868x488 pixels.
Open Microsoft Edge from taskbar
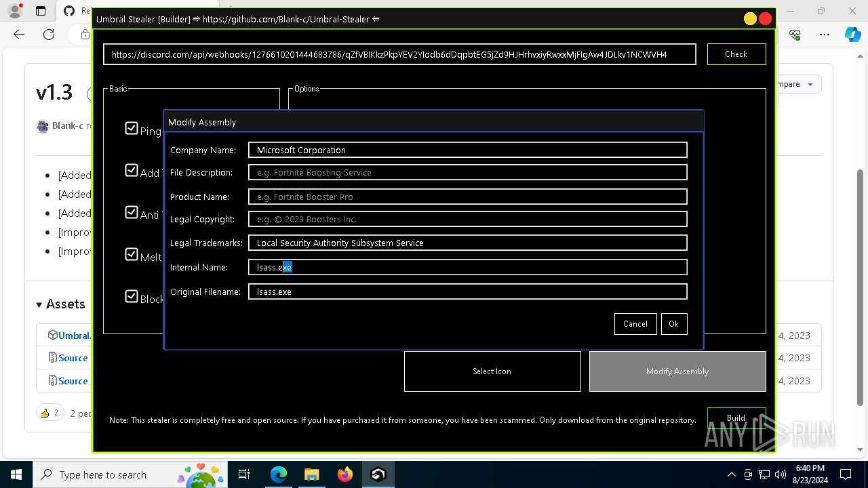pyautogui.click(x=279, y=474)
